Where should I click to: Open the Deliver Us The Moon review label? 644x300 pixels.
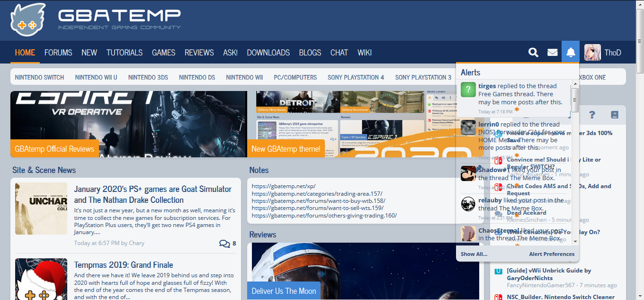(284, 291)
